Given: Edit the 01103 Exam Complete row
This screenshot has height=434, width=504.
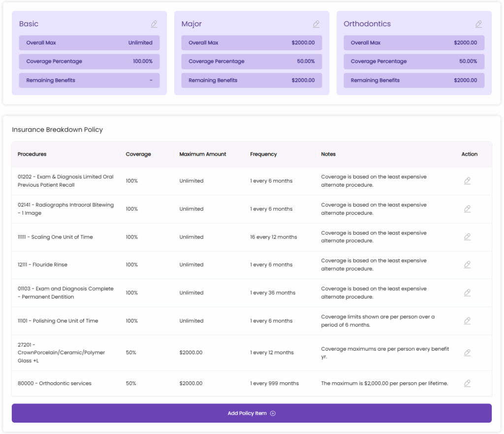Looking at the screenshot, I should (467, 293).
